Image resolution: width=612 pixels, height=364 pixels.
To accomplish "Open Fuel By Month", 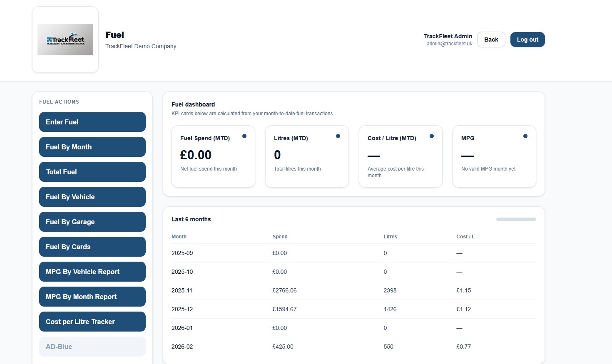I will tap(92, 147).
